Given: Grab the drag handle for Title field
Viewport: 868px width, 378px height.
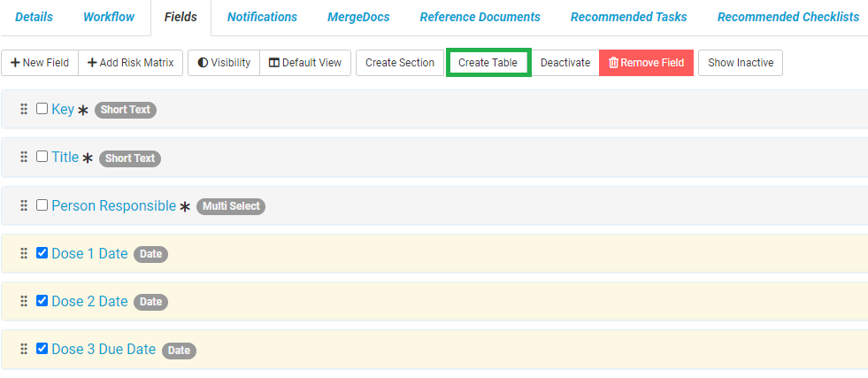Looking at the screenshot, I should pos(24,158).
